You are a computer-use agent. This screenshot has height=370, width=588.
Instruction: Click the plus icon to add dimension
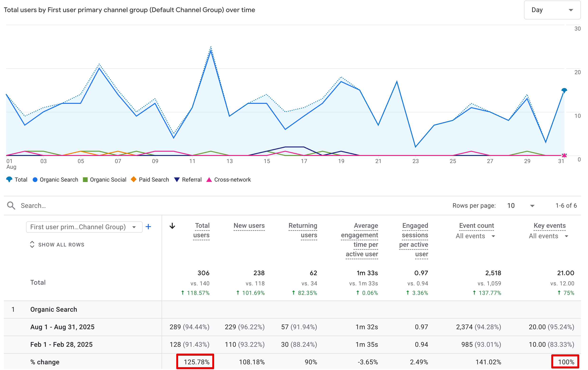click(148, 227)
